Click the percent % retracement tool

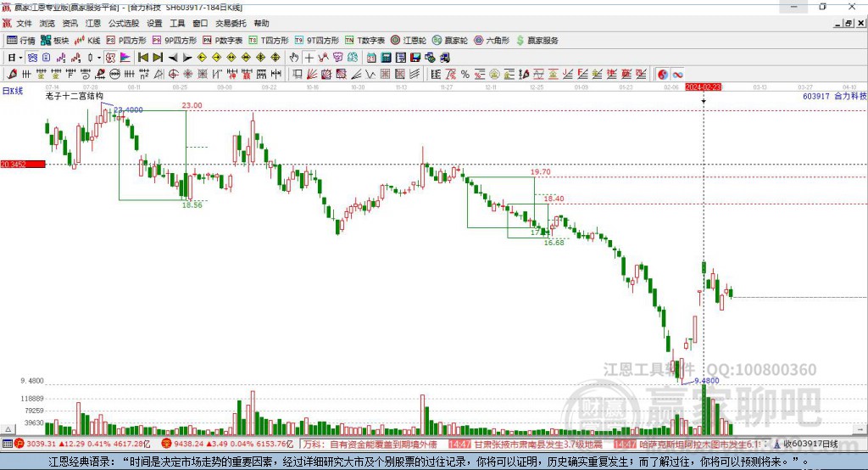point(465,75)
